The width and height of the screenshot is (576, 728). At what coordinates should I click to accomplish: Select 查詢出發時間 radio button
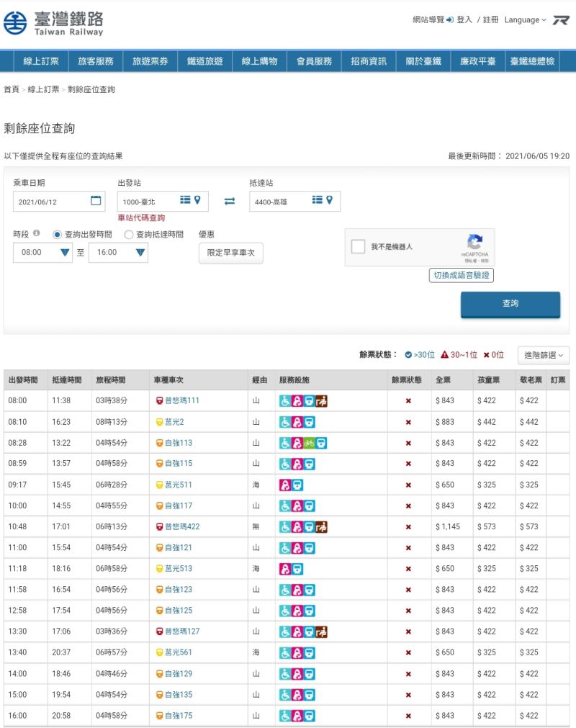tap(57, 235)
